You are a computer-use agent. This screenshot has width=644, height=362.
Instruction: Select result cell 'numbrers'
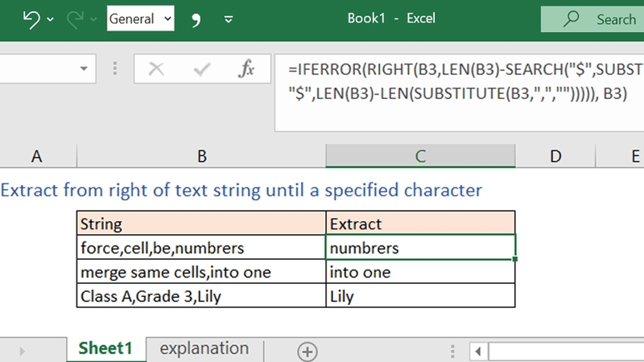click(x=420, y=248)
